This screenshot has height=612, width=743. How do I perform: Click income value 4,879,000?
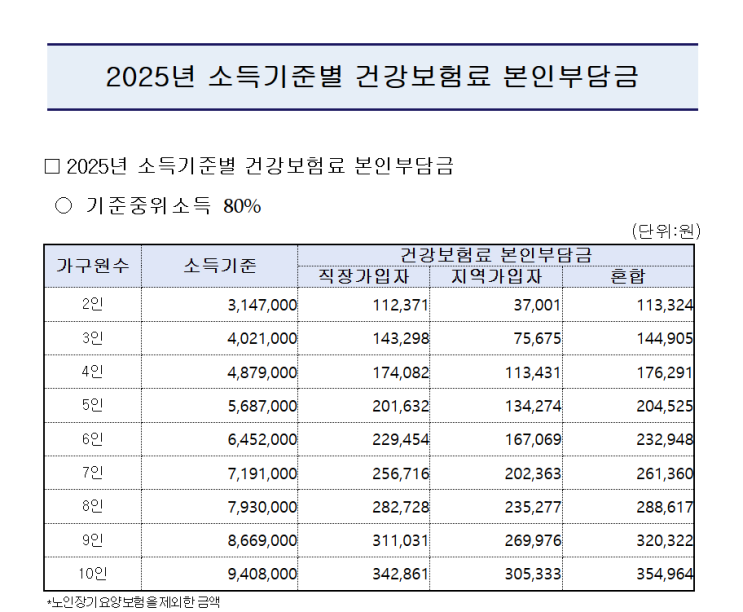click(263, 372)
